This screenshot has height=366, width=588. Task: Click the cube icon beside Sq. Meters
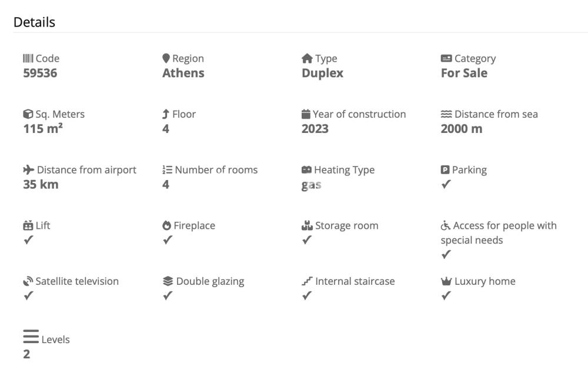click(28, 114)
